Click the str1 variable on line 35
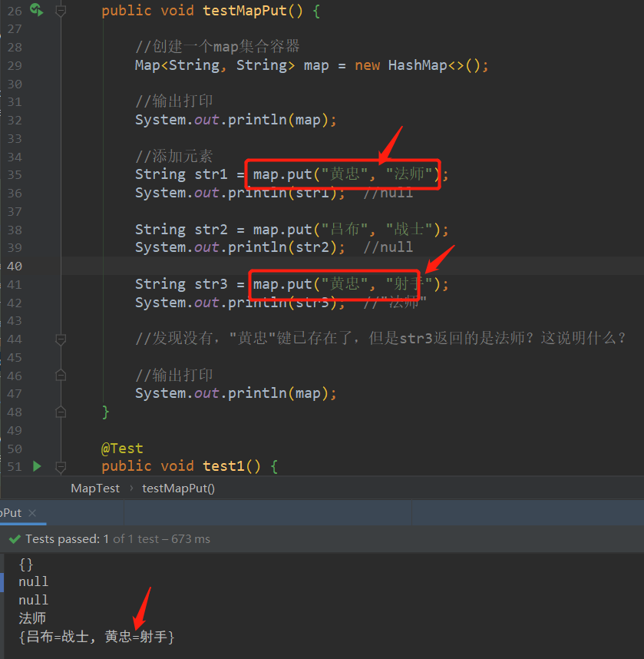This screenshot has width=644, height=659. [211, 175]
